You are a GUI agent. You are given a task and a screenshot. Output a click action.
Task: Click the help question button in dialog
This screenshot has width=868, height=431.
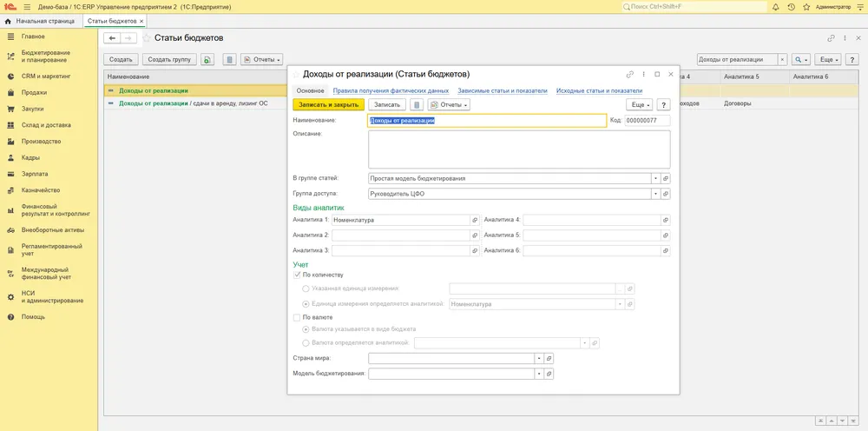(x=663, y=104)
